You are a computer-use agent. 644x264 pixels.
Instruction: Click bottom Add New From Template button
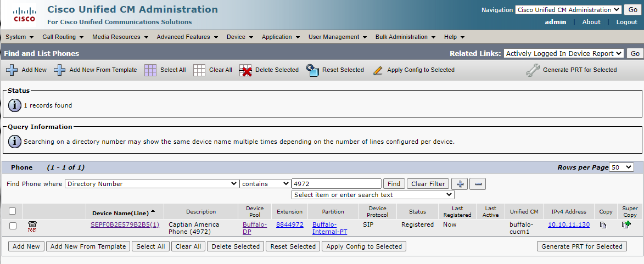pyautogui.click(x=88, y=246)
